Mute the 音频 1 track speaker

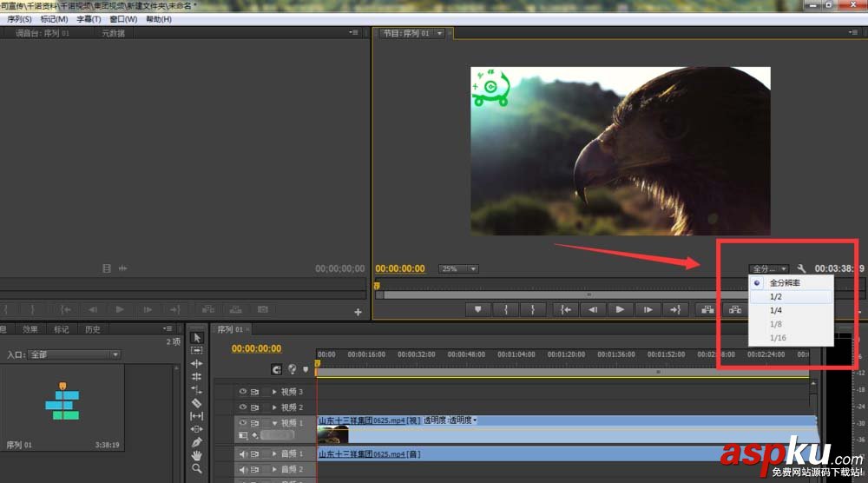point(243,453)
